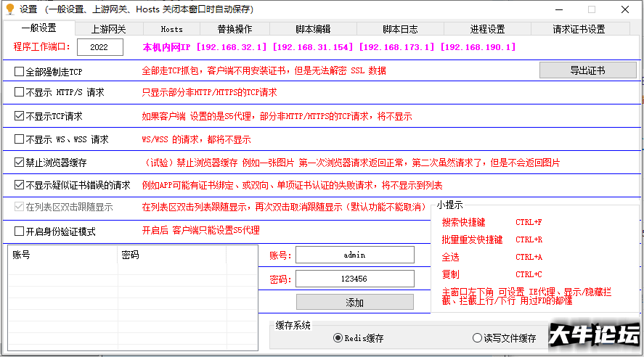Click the 密码 input field containing 123456
Screen dimensions: 644x357
pos(355,279)
